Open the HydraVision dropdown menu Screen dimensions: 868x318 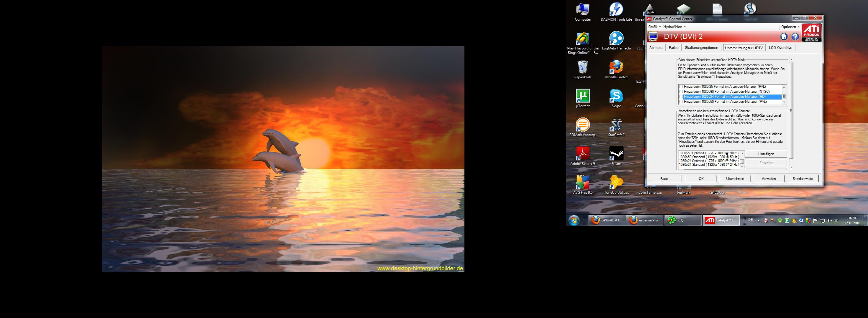point(674,27)
